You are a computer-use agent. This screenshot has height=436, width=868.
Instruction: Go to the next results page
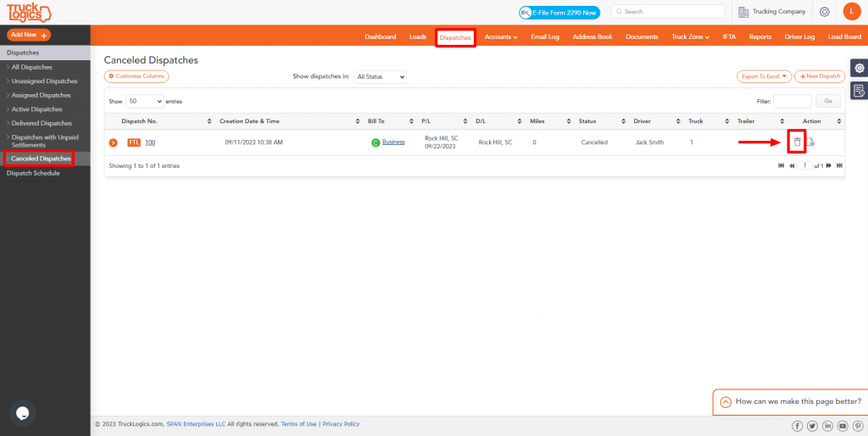coord(829,165)
